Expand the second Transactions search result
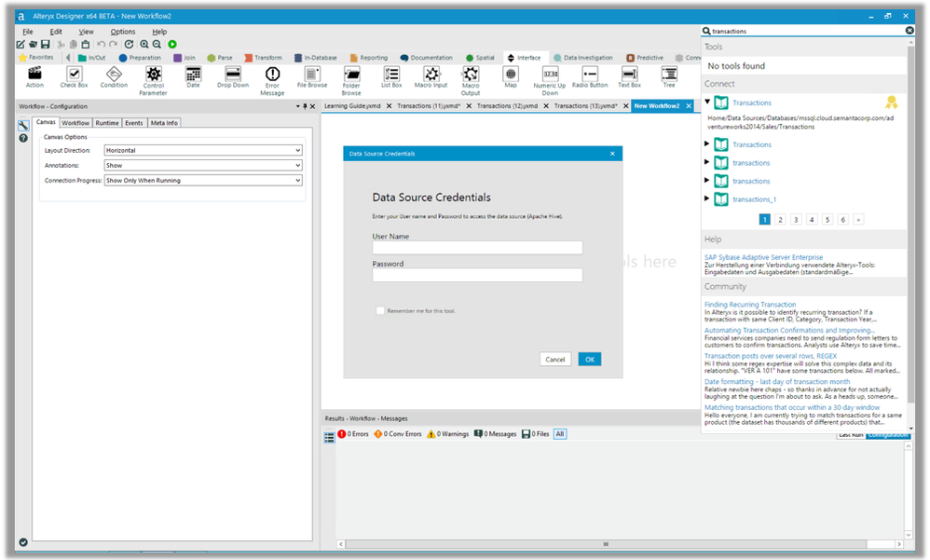This screenshot has height=560, width=930. 706,143
